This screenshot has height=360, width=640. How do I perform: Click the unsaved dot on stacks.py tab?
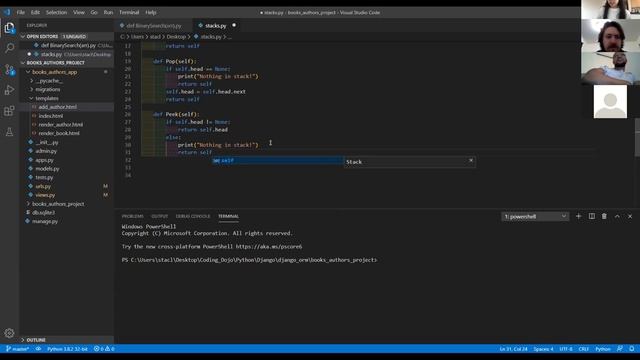point(234,25)
